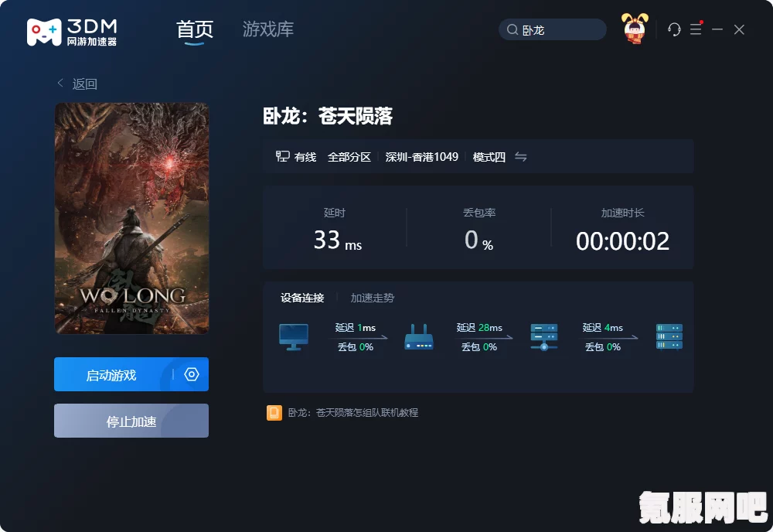Go back with 返回 link
The width and height of the screenshot is (773, 532).
77,84
